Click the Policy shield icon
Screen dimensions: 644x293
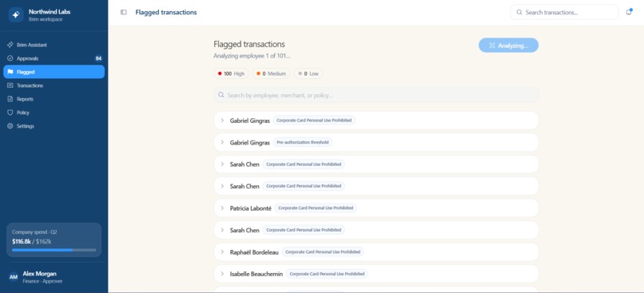point(10,113)
